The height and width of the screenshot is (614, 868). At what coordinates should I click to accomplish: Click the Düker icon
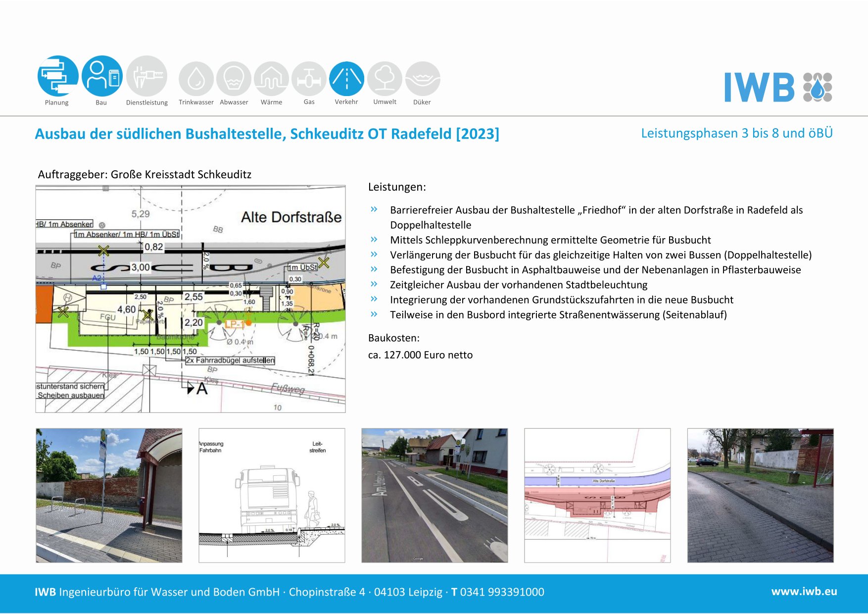(x=423, y=78)
